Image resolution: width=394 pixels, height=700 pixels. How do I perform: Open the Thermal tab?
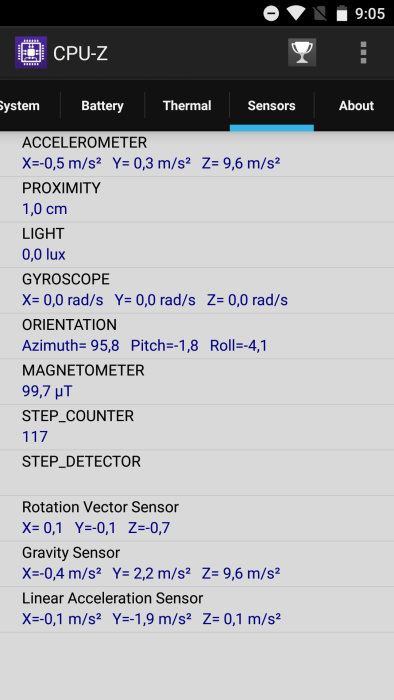coord(187,106)
